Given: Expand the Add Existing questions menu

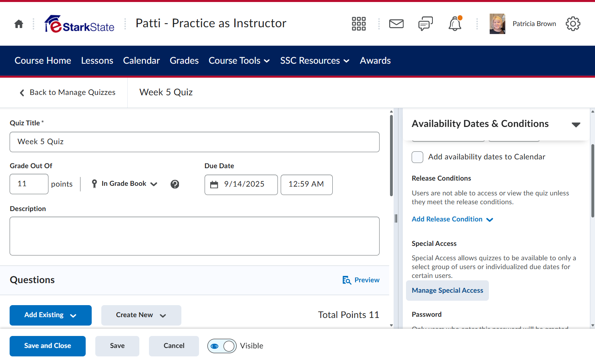Looking at the screenshot, I should [50, 315].
